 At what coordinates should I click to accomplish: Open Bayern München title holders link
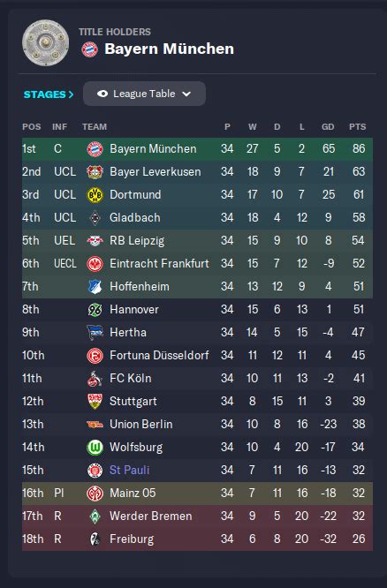tap(169, 49)
